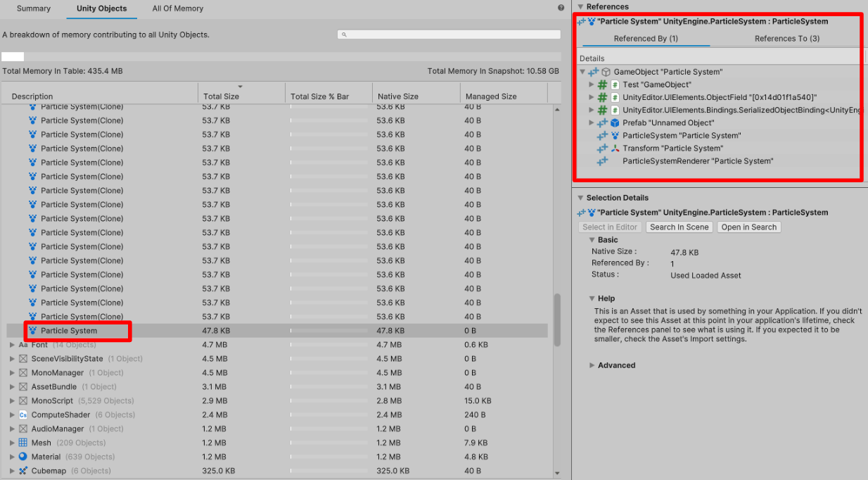Click the scroll up arrow of the table
868x480 pixels.
(558, 110)
